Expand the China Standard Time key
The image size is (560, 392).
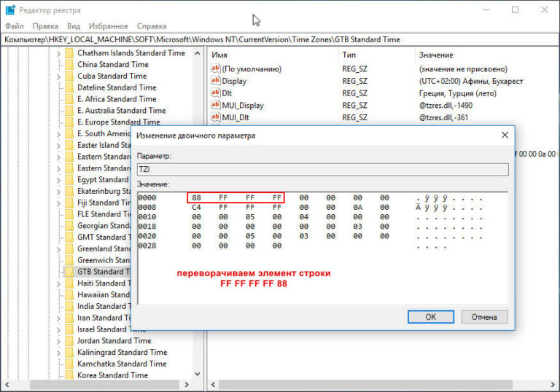tap(58, 64)
